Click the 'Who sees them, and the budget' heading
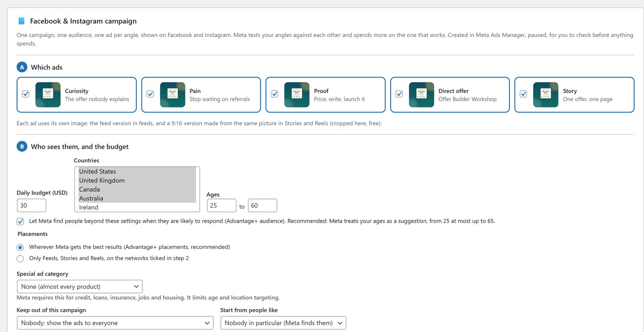Viewport: 644px width, 332px height. pyautogui.click(x=80, y=147)
